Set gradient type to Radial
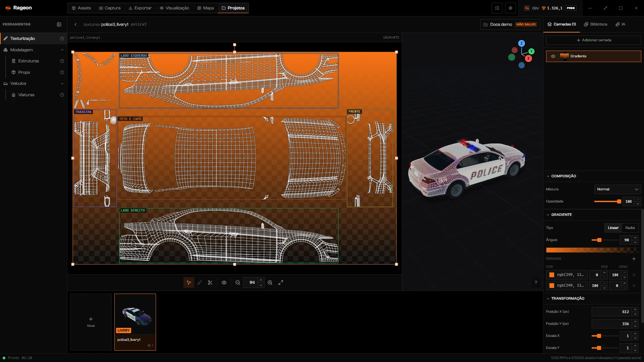The width and height of the screenshot is (644, 362). (630, 228)
